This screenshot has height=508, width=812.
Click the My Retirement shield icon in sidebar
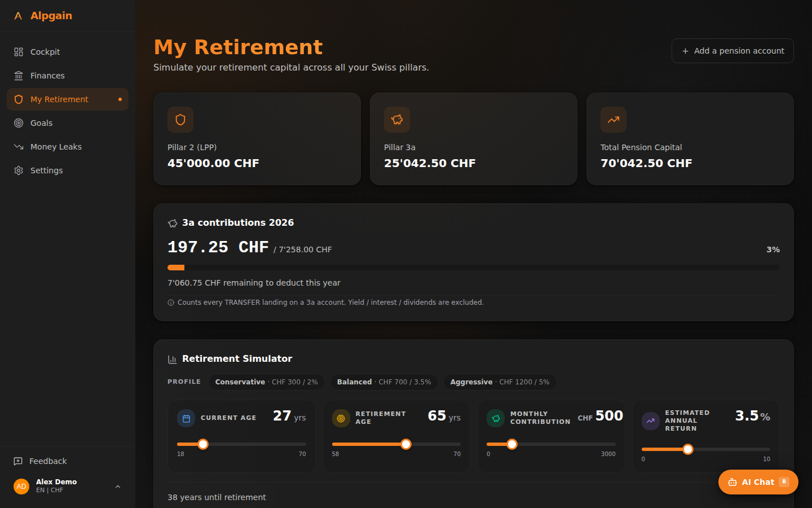(19, 99)
